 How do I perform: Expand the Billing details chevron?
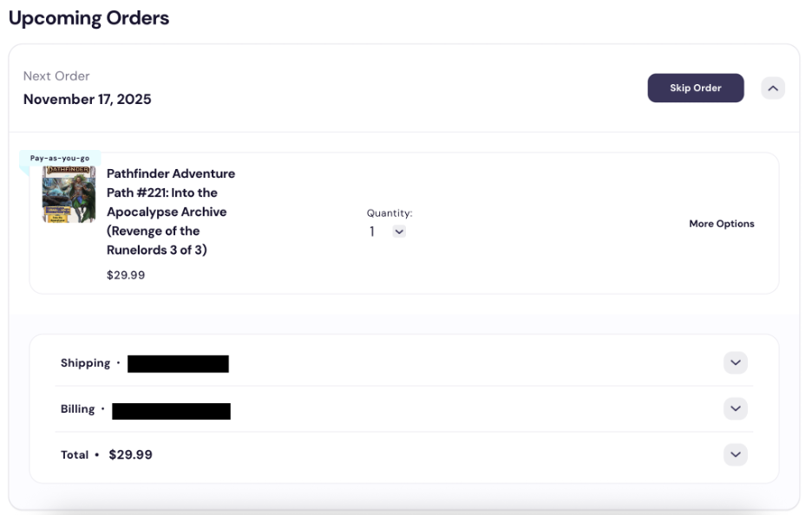coord(735,408)
